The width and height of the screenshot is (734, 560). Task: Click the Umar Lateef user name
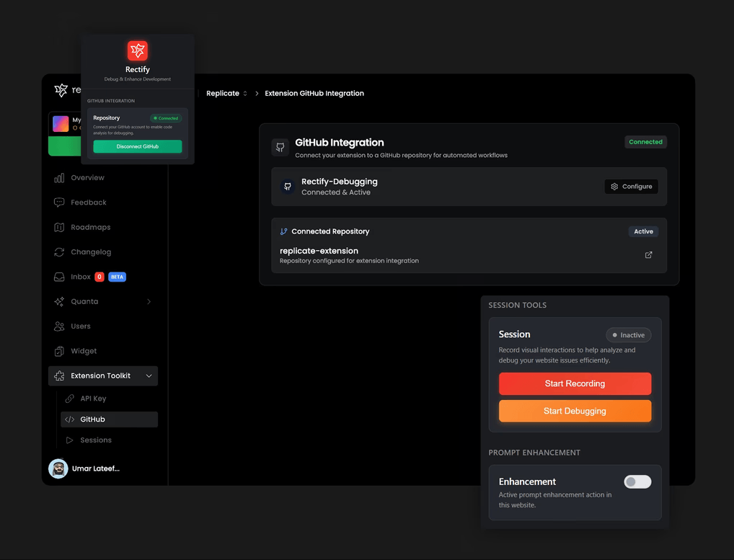click(x=95, y=468)
